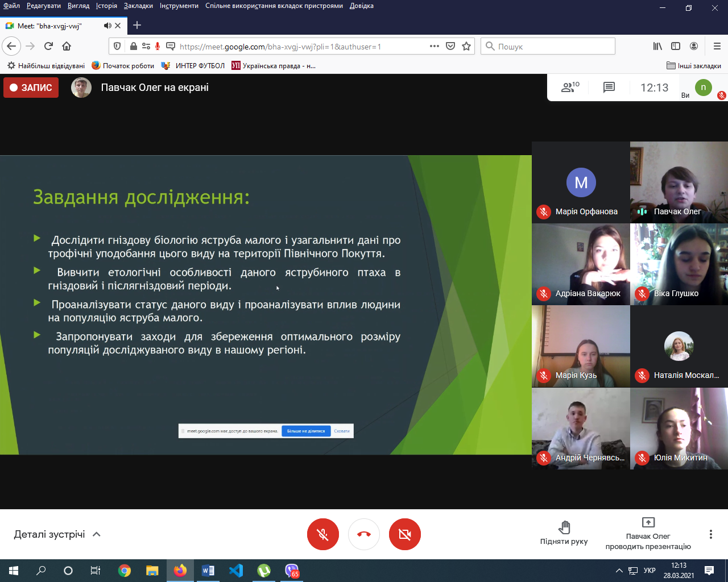Open Word from the taskbar
This screenshot has width=728, height=582.
(208, 571)
